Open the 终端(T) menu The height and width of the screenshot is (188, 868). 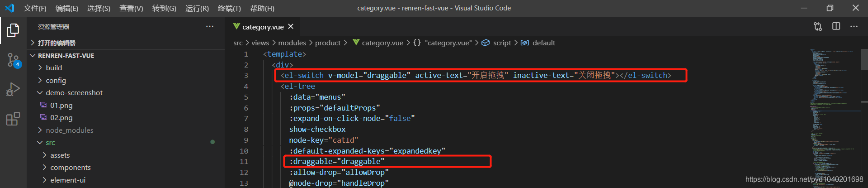(x=229, y=8)
